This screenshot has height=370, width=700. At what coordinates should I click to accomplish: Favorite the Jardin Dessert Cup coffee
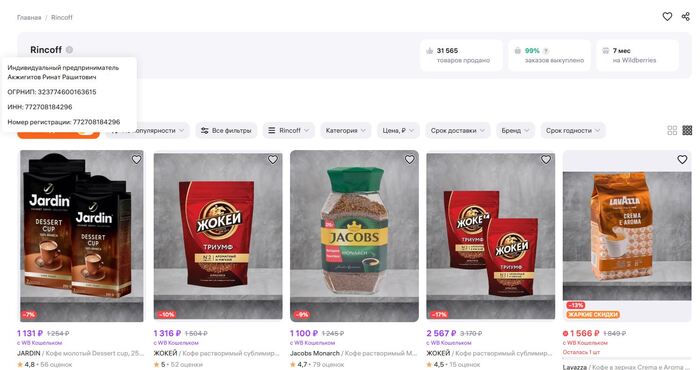coord(136,159)
